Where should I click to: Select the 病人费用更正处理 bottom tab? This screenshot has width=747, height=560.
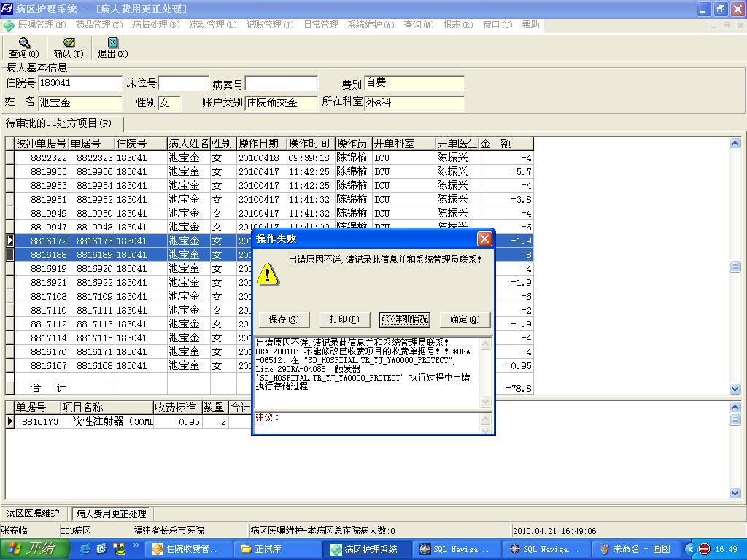111,514
